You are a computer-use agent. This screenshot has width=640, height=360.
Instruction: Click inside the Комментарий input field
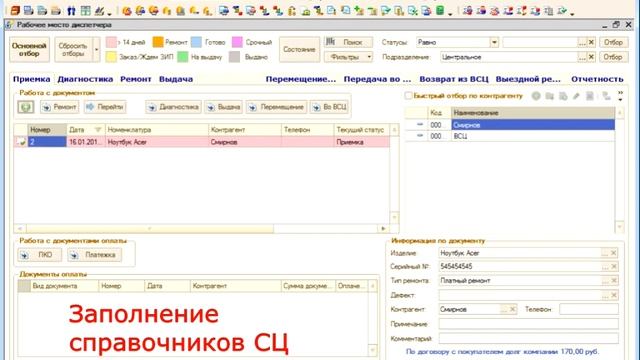(x=529, y=338)
